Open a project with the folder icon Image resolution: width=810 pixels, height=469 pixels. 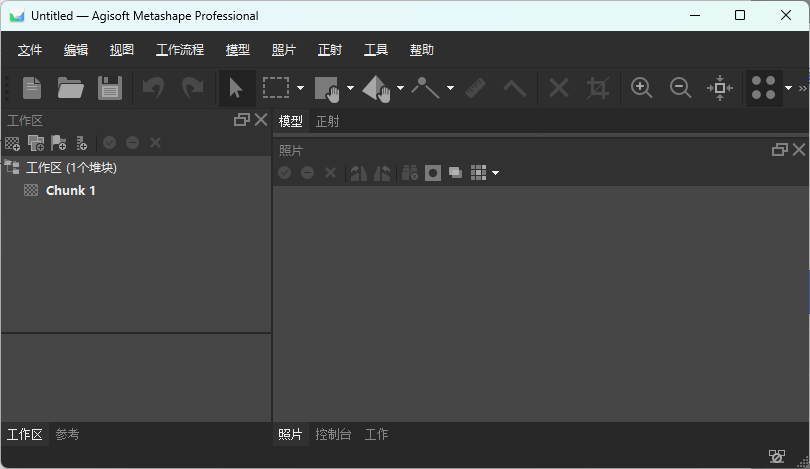tap(70, 88)
